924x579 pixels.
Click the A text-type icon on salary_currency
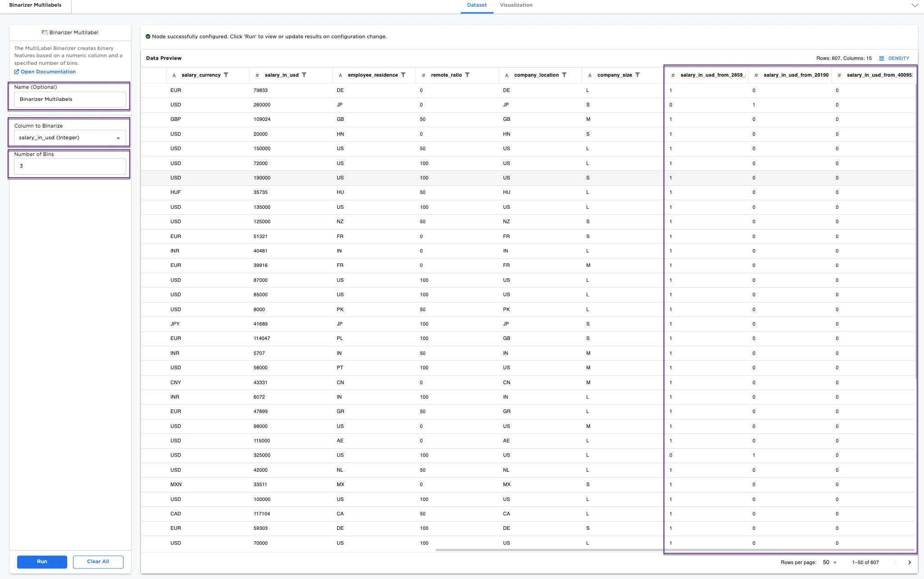tap(174, 75)
